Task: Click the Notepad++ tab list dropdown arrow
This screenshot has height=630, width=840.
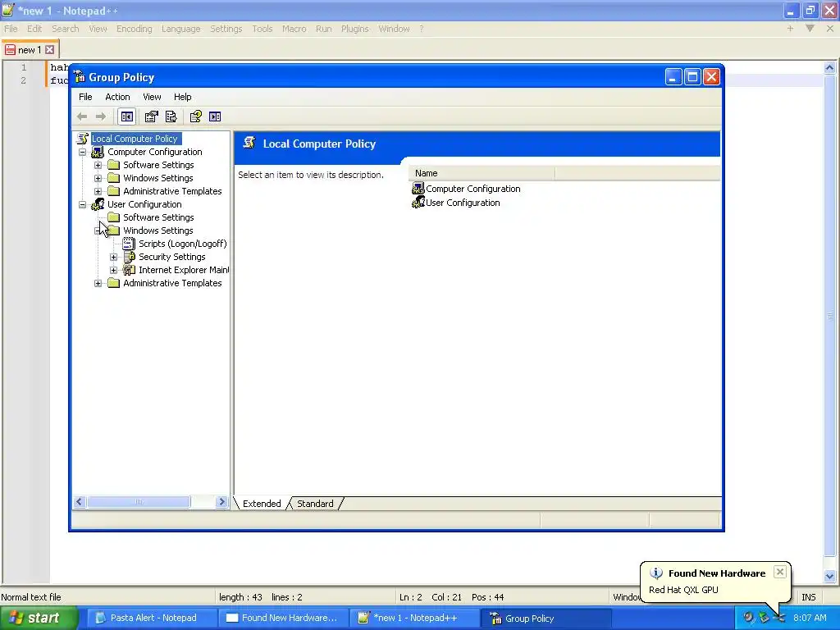Action: tap(810, 29)
